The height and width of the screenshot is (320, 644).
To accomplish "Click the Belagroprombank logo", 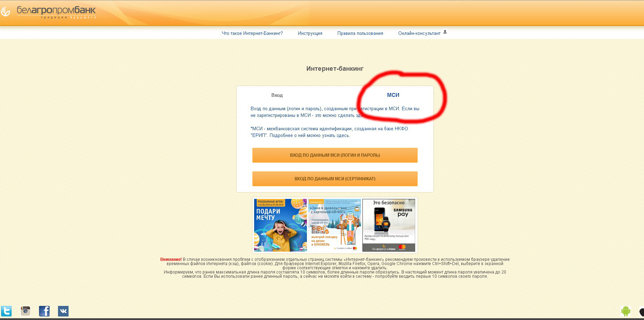I will (49, 12).
